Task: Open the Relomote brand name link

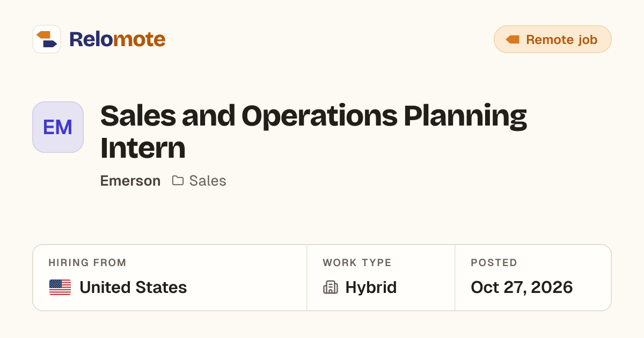Action: point(117,39)
